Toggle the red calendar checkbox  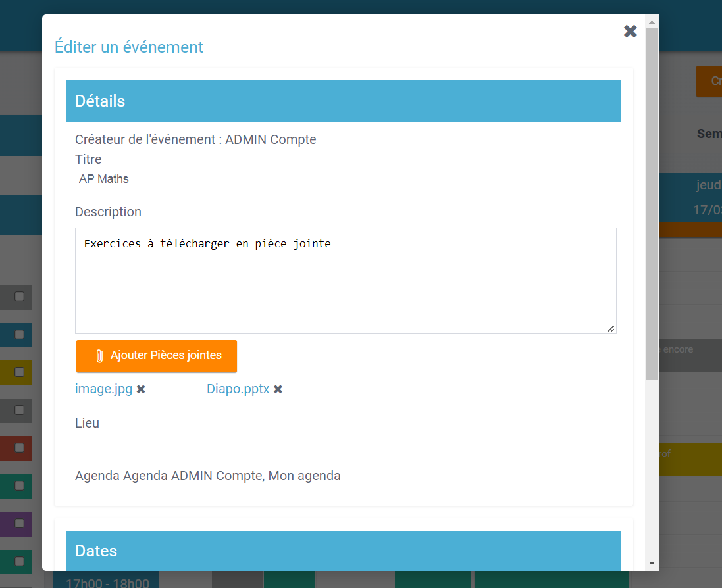[x=19, y=448]
